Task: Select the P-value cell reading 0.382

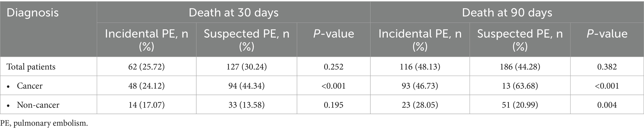Action: [x=607, y=67]
